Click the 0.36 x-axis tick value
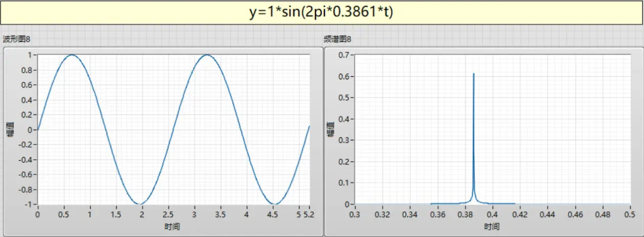Screen dimensions: 644x237 (x=437, y=214)
